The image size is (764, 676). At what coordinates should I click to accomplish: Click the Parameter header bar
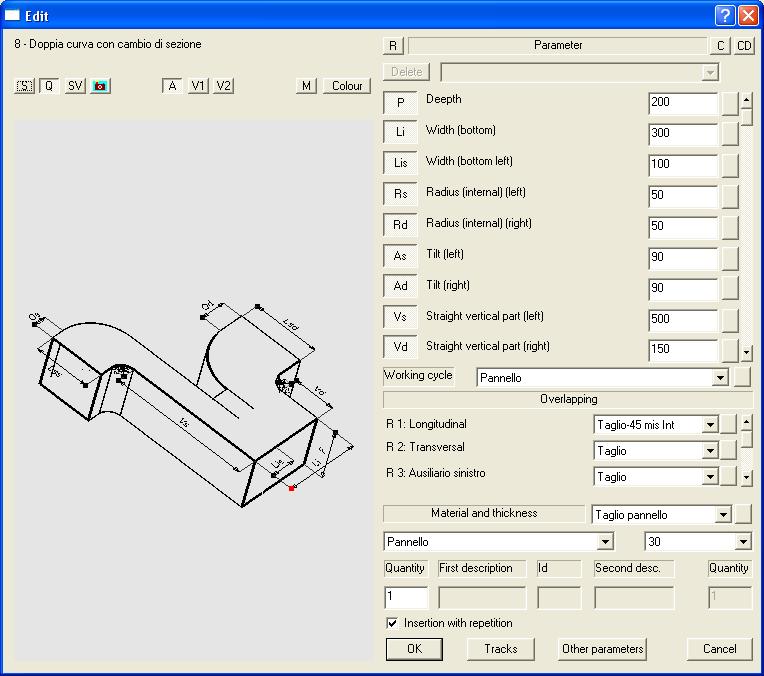pyautogui.click(x=557, y=46)
